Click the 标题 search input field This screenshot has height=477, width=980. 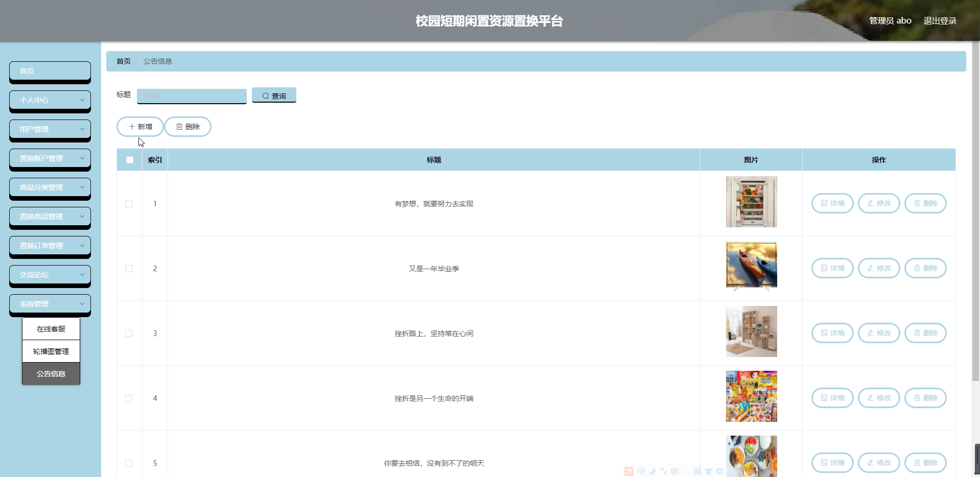pos(192,96)
